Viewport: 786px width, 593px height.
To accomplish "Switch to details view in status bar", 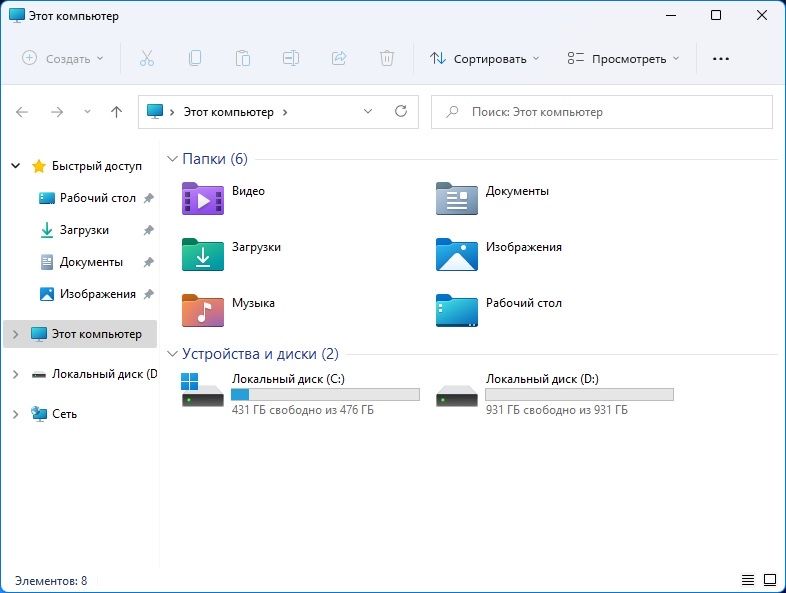I will pos(748,580).
